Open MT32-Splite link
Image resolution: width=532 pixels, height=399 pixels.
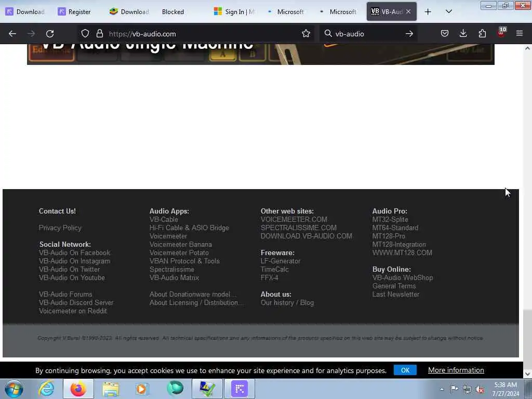(x=390, y=220)
